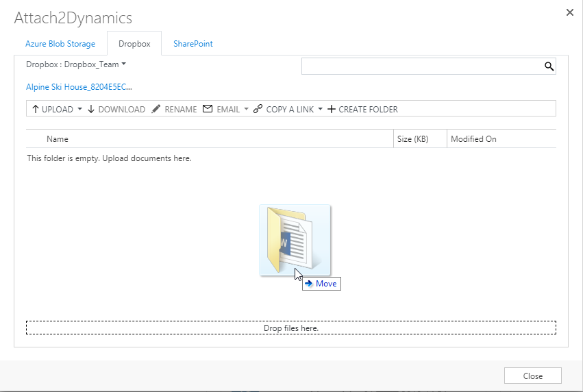Click the download arrow icon
This screenshot has width=583, height=392.
(91, 109)
